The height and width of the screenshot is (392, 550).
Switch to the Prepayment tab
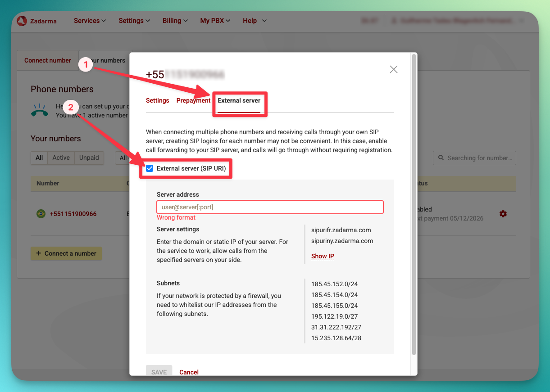[x=193, y=100]
